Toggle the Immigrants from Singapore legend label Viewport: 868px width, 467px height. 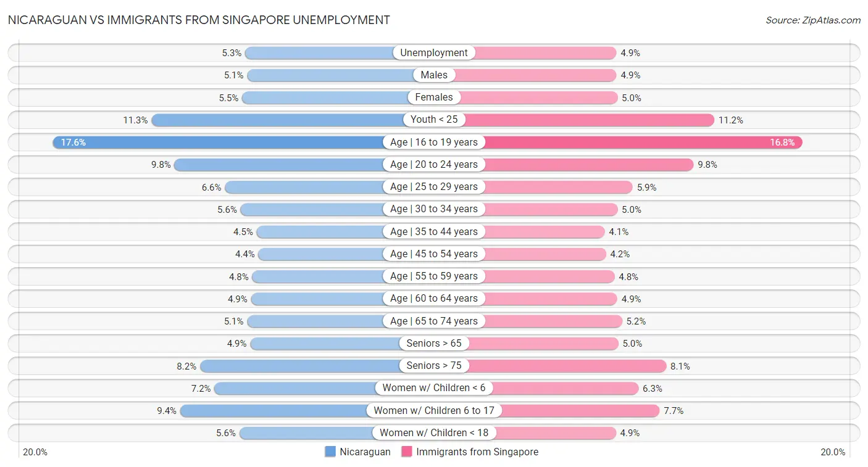pos(477,452)
